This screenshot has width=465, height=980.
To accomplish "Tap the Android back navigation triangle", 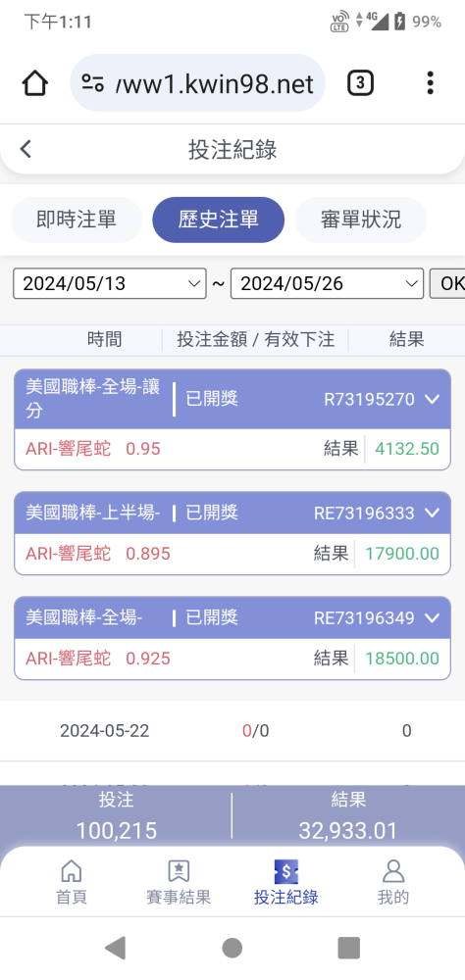I will click(115, 948).
